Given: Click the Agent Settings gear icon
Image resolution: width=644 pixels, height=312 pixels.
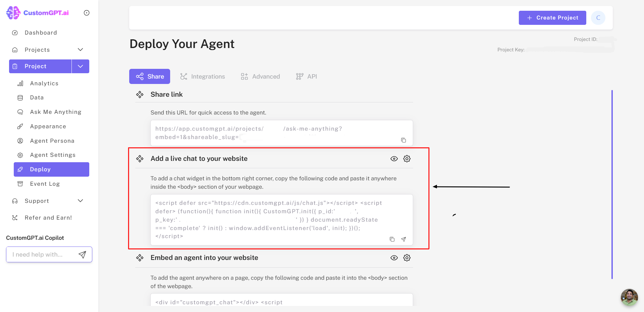Looking at the screenshot, I should click(x=20, y=155).
